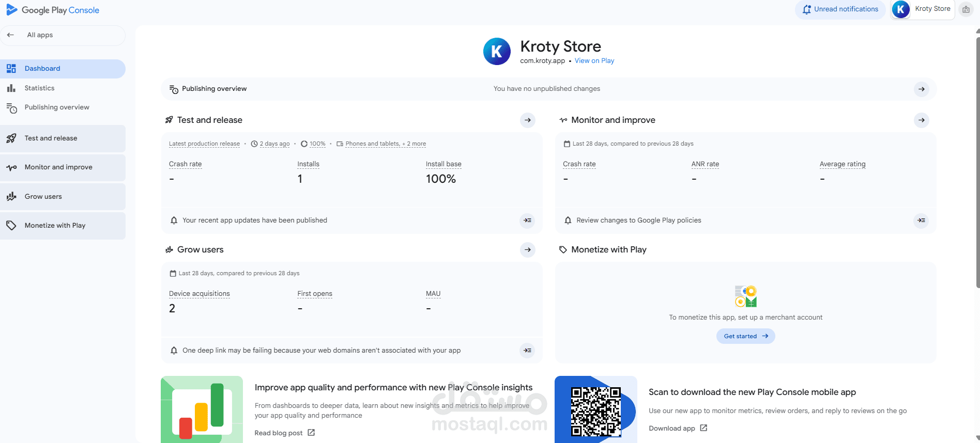
Task: Click the Download app link
Action: pos(678,429)
